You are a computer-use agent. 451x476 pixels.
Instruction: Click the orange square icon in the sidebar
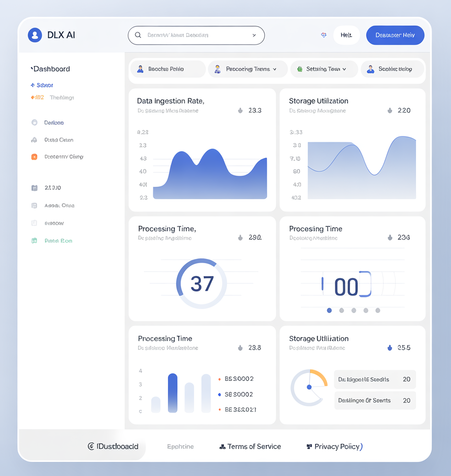click(34, 156)
